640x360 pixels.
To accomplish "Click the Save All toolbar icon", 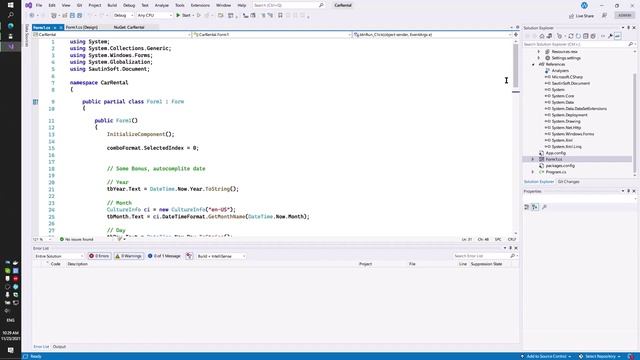I will pyautogui.click(x=80, y=15).
